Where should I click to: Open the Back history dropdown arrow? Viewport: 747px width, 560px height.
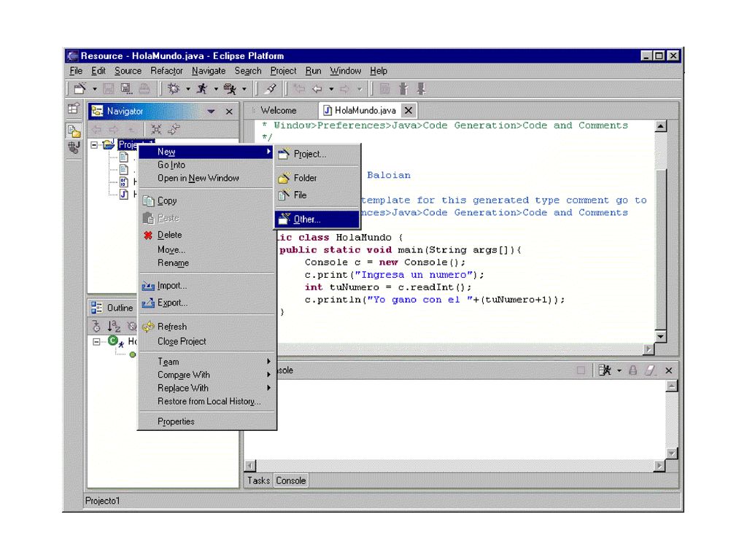331,89
